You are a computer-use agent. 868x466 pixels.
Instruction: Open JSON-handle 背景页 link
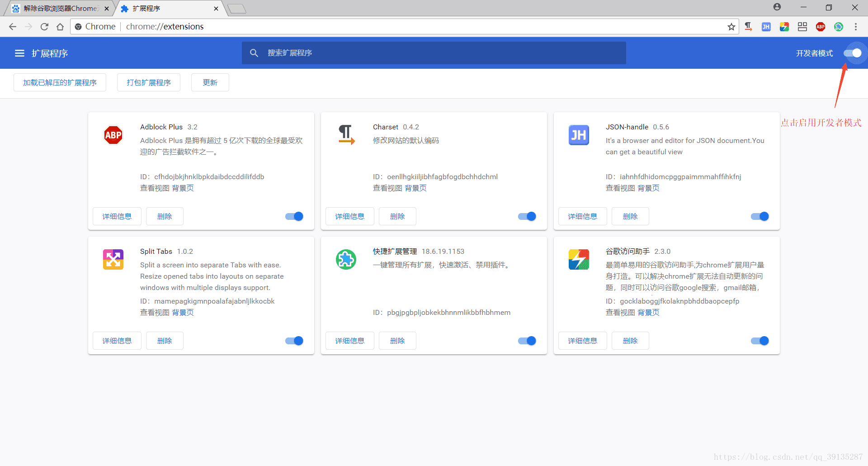pos(648,188)
